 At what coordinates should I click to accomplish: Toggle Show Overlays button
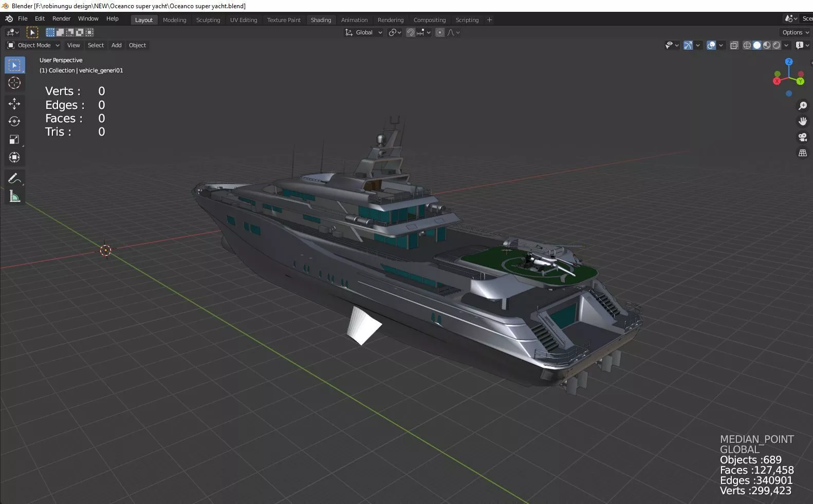coord(711,45)
